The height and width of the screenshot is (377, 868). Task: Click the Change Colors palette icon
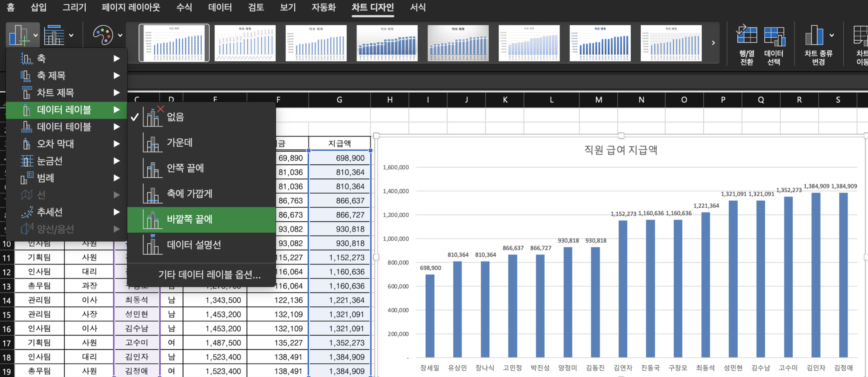pyautogui.click(x=102, y=35)
